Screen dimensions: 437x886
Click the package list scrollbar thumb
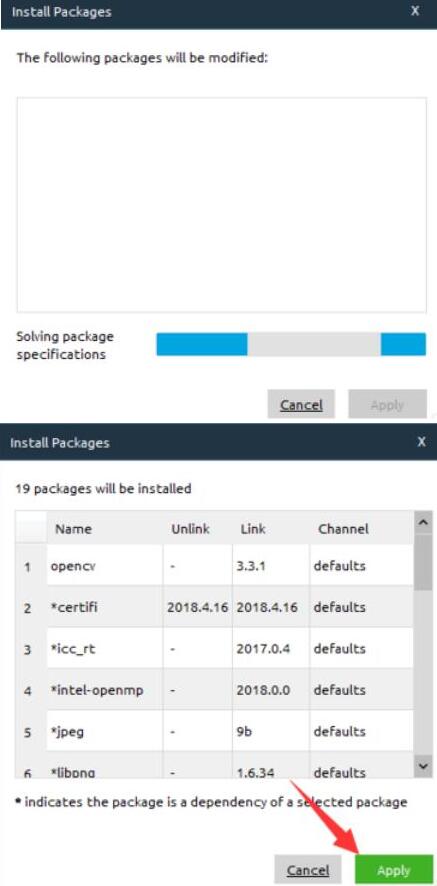tap(423, 562)
